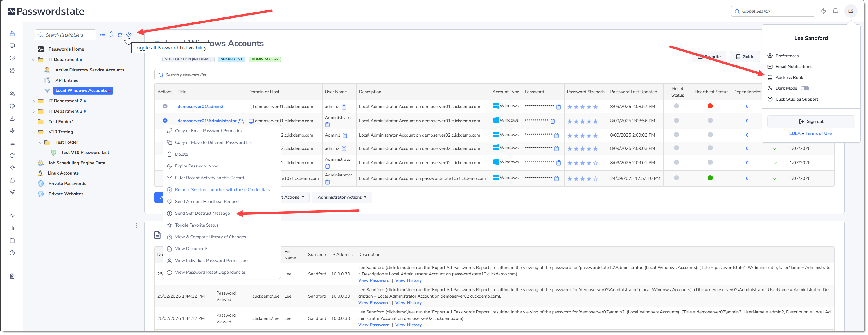Expand the IT Department 3 folder
This screenshot has width=868, height=335.
point(33,112)
